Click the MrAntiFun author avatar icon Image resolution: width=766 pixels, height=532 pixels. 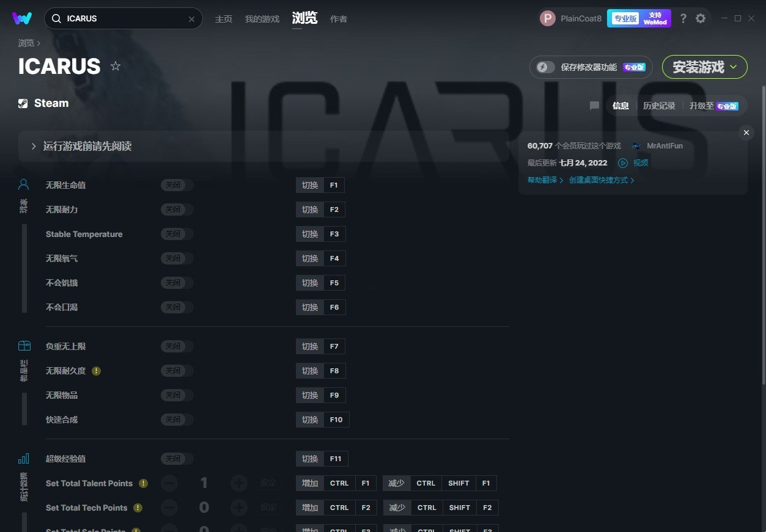pos(636,146)
